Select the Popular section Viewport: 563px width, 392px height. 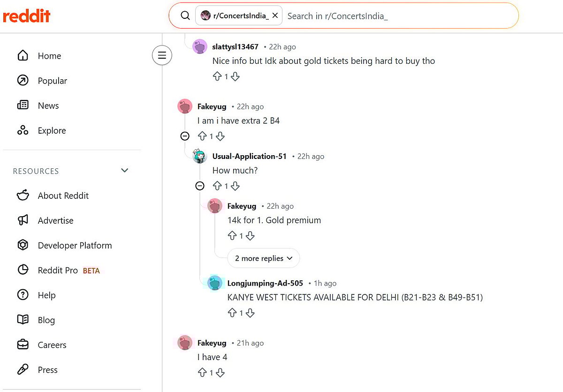pyautogui.click(x=52, y=81)
